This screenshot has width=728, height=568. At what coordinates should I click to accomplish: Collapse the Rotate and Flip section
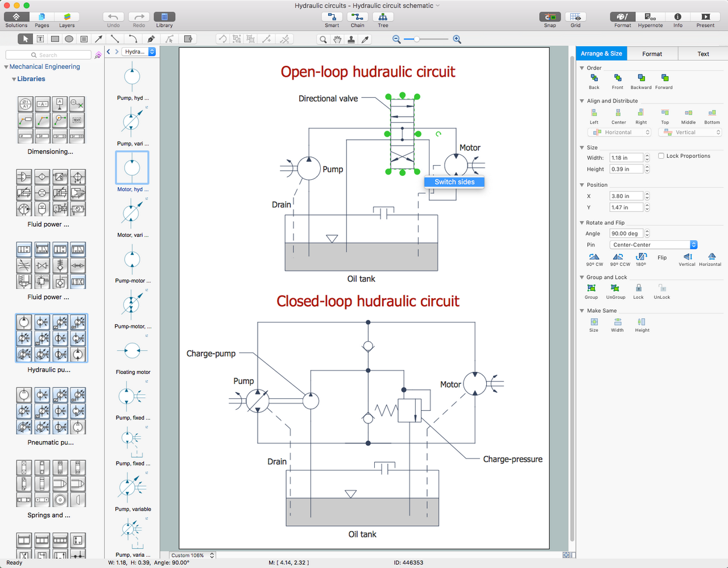(x=582, y=223)
